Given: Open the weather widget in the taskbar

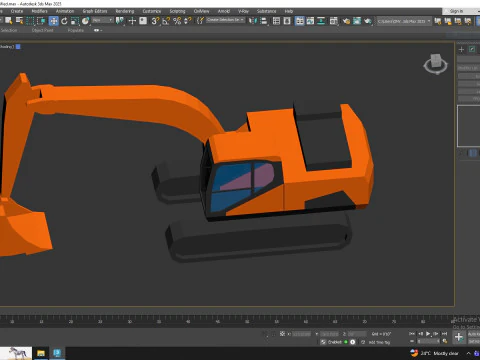Looking at the screenshot, I should [435, 353].
